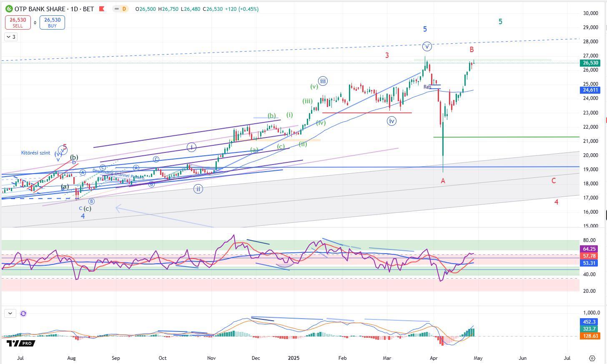Image resolution: width=607 pixels, height=364 pixels.
Task: Select the blue wave label 5 above circled v
Action: click(425, 29)
